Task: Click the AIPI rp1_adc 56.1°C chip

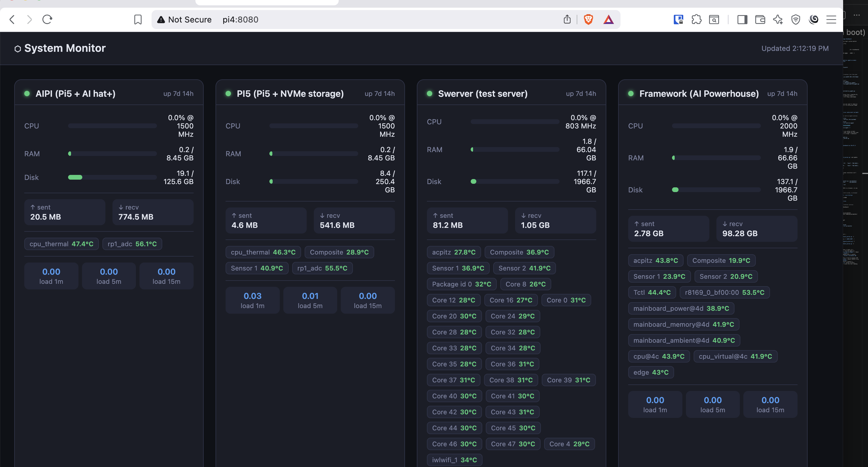Action: click(132, 244)
